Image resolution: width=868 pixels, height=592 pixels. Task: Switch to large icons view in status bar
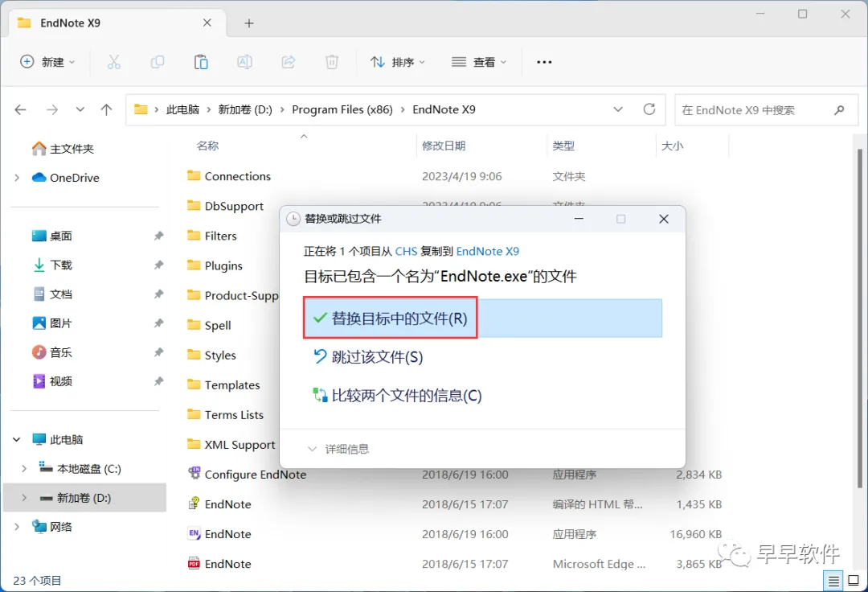pos(854,581)
